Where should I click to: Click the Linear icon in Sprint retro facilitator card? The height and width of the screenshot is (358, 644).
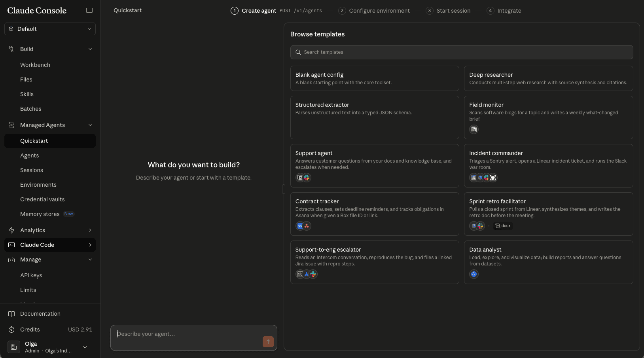click(474, 226)
